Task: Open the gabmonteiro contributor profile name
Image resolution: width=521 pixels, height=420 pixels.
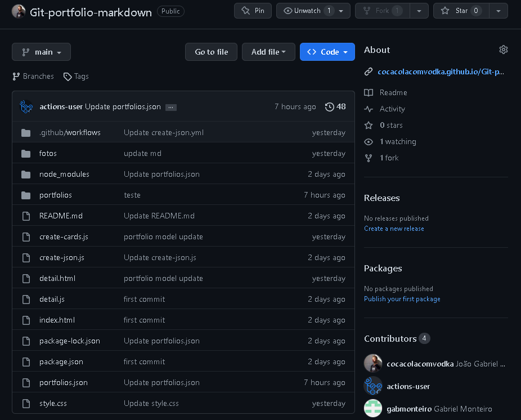Action: 409,409
